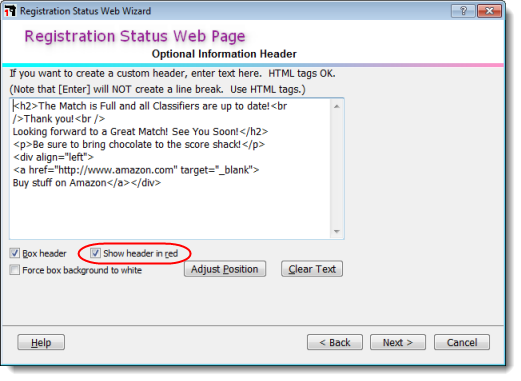The width and height of the screenshot is (521, 381).
Task: Click the header text box scroll up arrow
Action: tap(337, 107)
